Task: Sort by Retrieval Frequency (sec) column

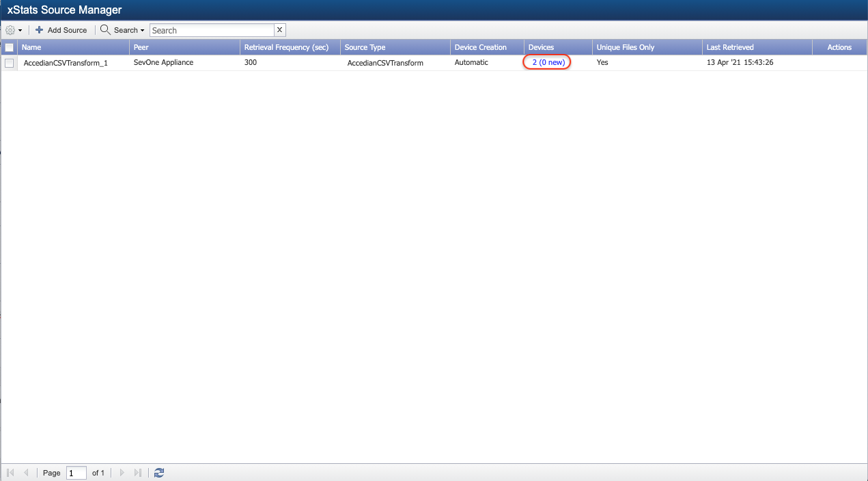Action: (290, 47)
